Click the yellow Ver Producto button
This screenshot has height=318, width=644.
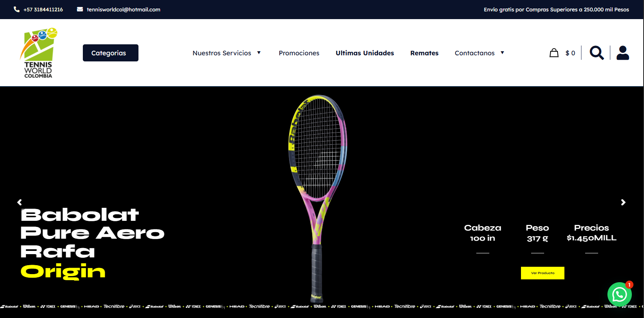click(x=542, y=273)
